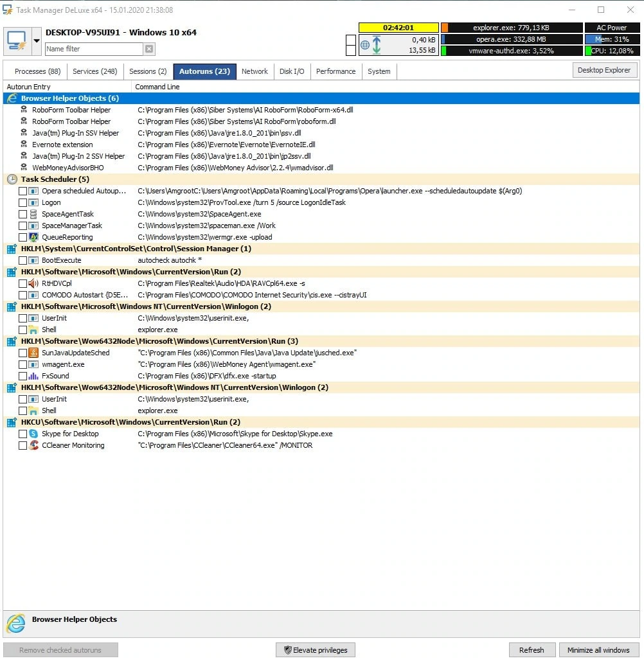Check the Skype for Desktop checkbox
The width and height of the screenshot is (644, 663).
[23, 434]
